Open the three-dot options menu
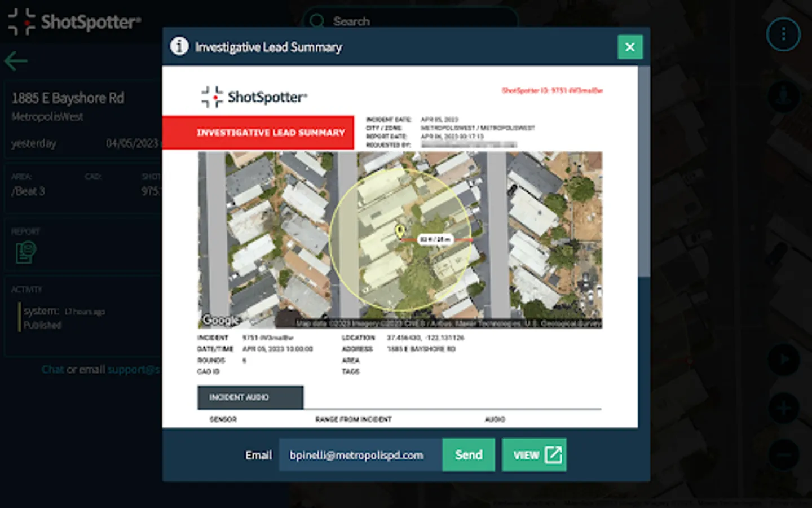Viewport: 812px width, 508px height. (783, 34)
